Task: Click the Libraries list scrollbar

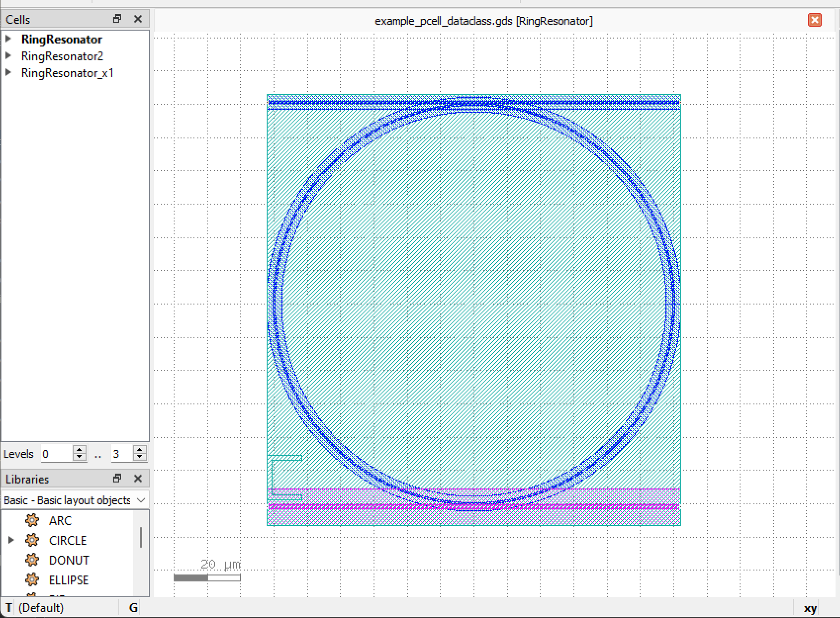Action: click(x=141, y=537)
